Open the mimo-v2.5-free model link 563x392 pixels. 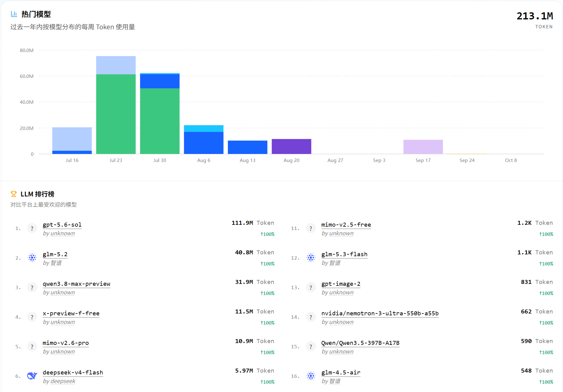click(346, 224)
